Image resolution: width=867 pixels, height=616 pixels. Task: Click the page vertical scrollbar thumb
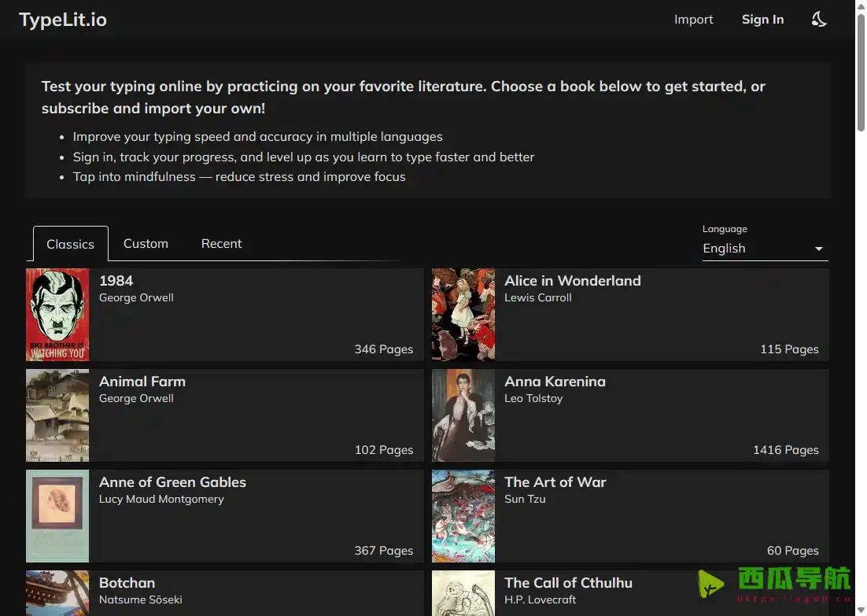click(x=861, y=72)
